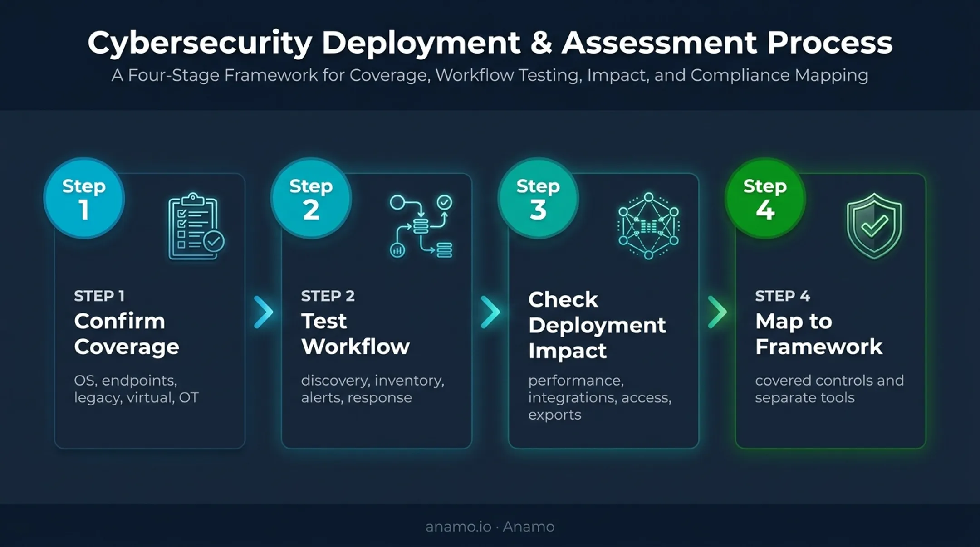
Task: Click the 'Confirm Coverage' heading
Action: (x=127, y=334)
